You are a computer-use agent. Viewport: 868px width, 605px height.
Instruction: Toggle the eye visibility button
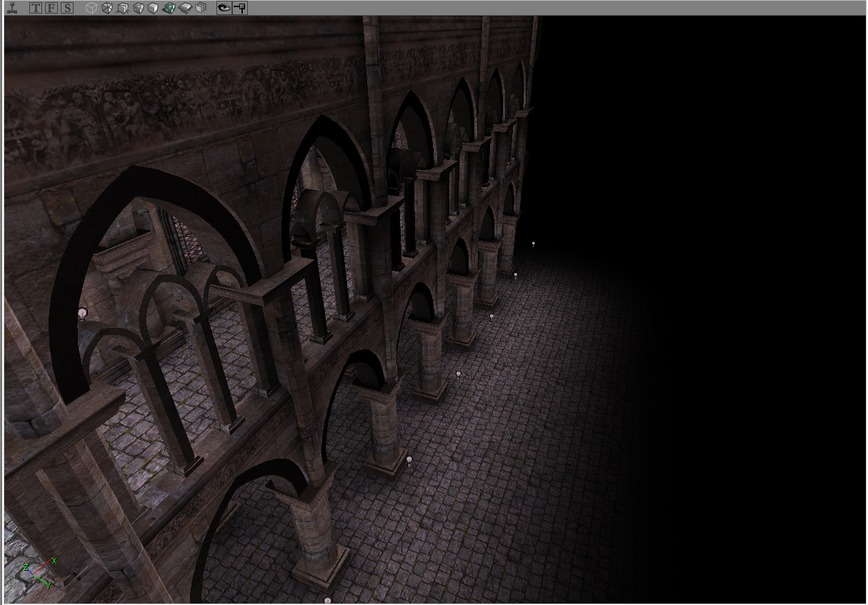224,8
